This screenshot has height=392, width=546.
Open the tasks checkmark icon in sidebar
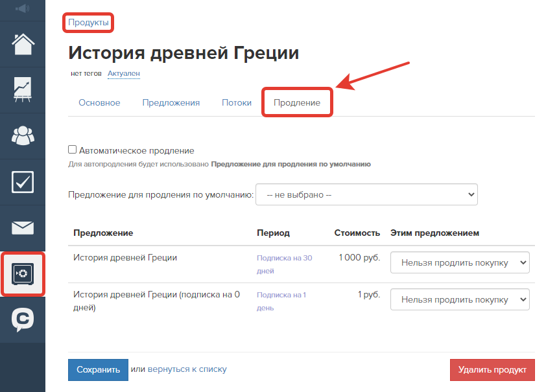click(23, 181)
